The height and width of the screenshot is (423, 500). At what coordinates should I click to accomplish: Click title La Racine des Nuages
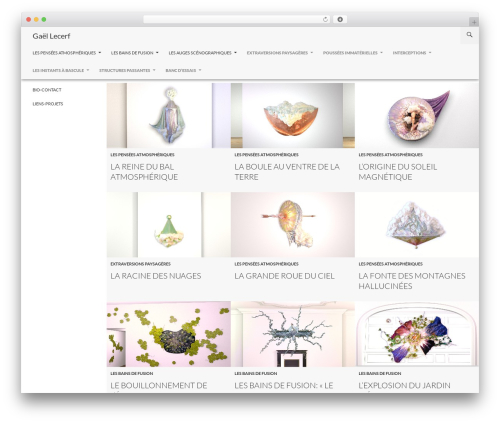pos(156,276)
